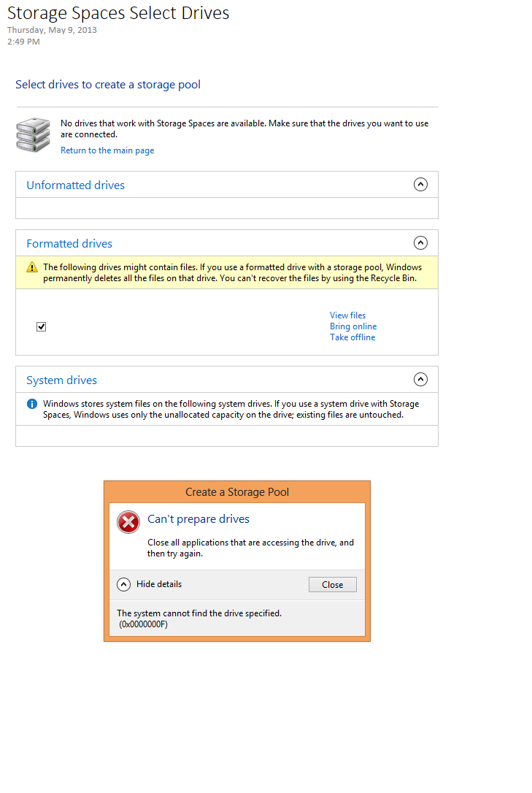
Task: Click the Formatted drives heading
Action: [69, 243]
